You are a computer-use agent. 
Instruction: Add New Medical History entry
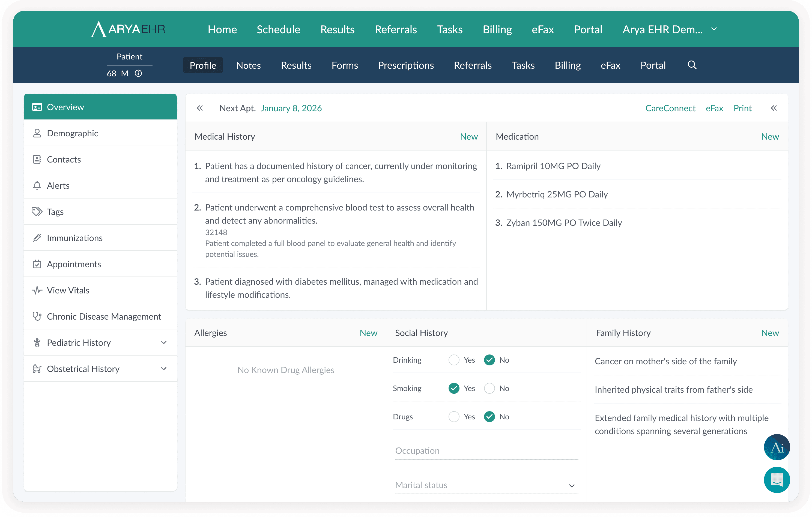pos(468,137)
